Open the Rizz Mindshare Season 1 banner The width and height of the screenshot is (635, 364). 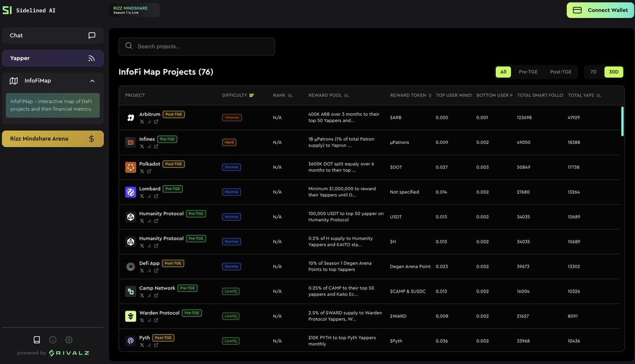[x=133, y=10]
